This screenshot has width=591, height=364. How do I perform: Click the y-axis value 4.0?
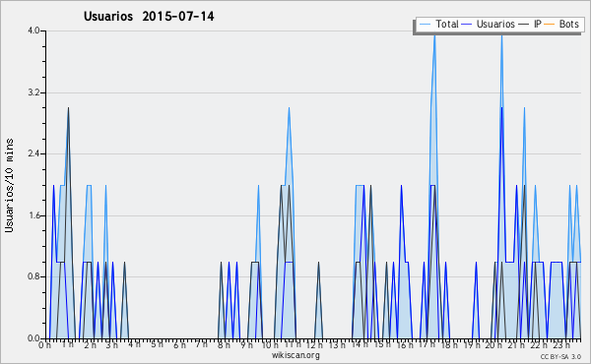pos(33,30)
